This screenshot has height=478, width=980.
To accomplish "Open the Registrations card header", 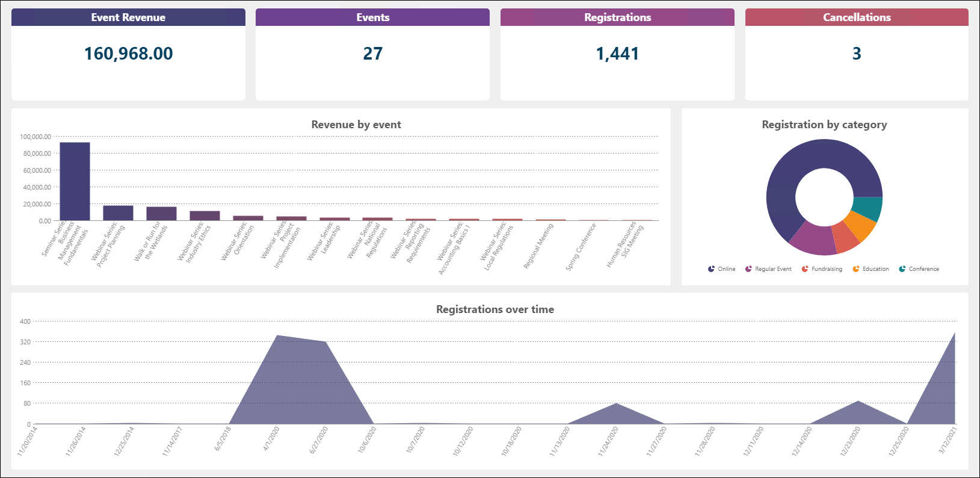I will point(617,17).
